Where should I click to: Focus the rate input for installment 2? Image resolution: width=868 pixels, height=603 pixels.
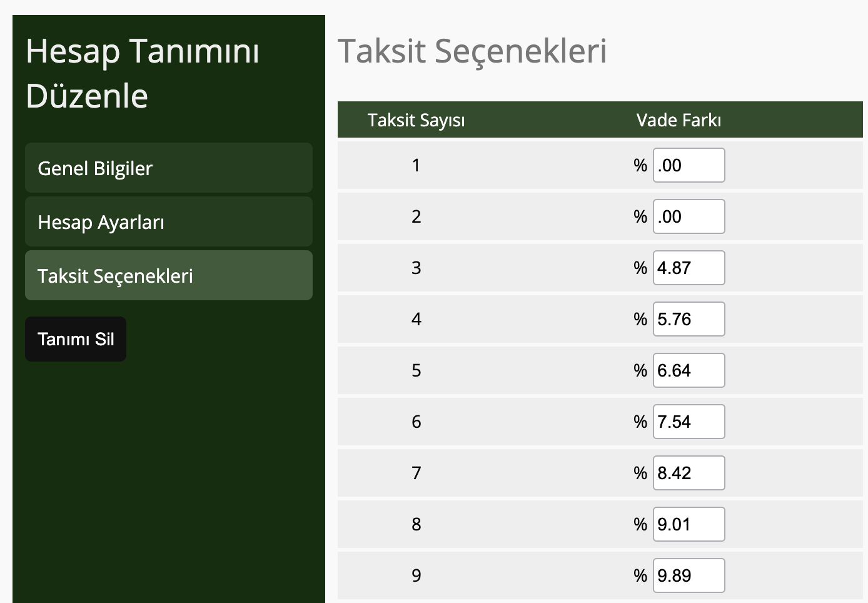tap(689, 216)
